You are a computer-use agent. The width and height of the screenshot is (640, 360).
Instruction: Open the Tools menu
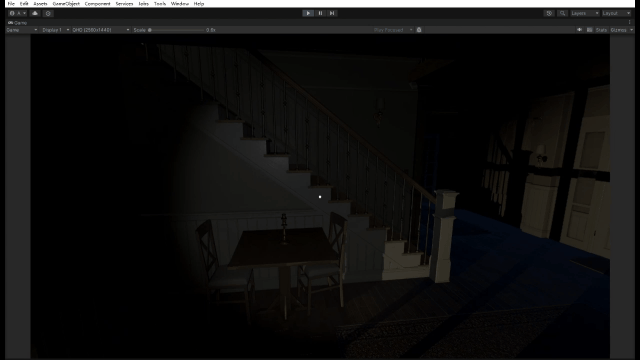click(160, 4)
